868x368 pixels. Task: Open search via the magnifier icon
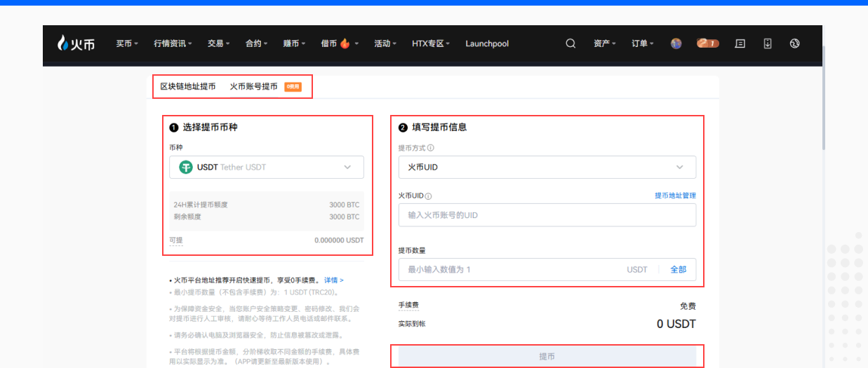click(570, 43)
